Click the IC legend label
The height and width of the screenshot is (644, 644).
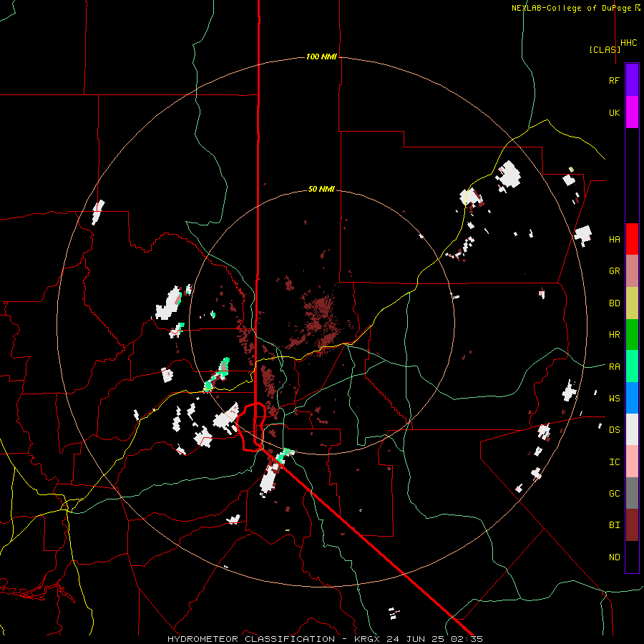click(614, 462)
